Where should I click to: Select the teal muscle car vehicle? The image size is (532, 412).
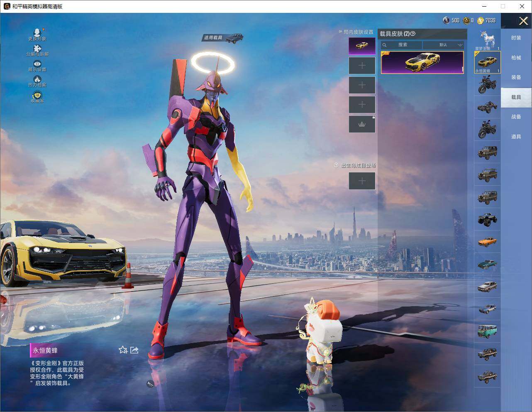point(488,264)
